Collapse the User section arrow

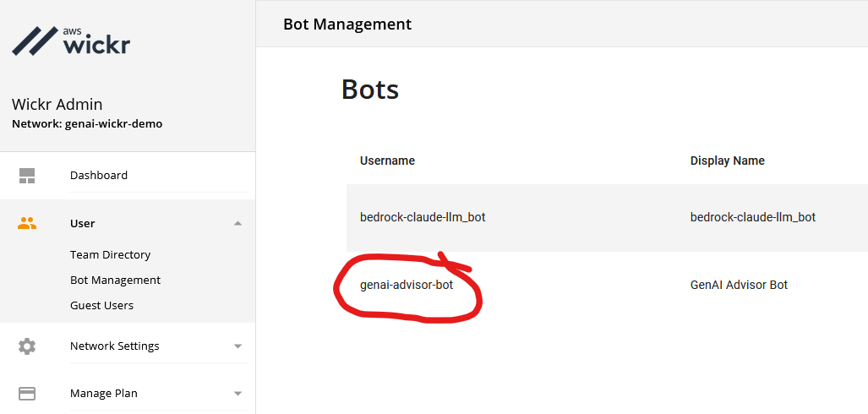click(238, 224)
